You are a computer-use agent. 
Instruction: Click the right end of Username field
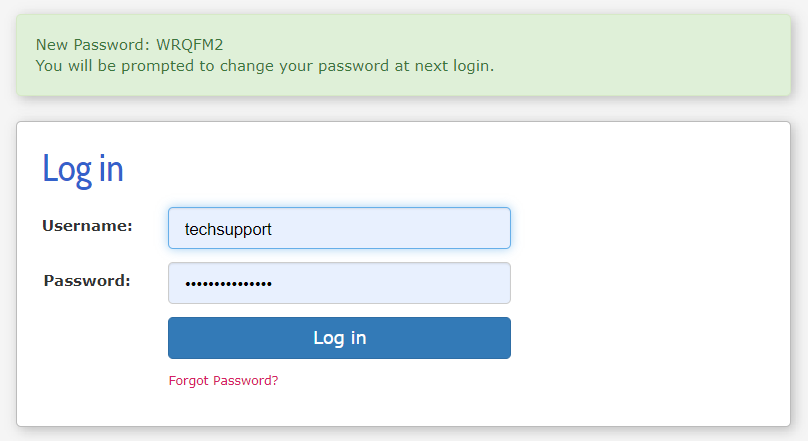[495, 228]
